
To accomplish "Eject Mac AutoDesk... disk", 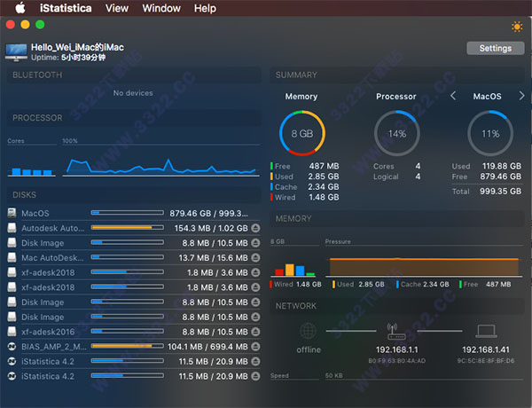I will 256,257.
